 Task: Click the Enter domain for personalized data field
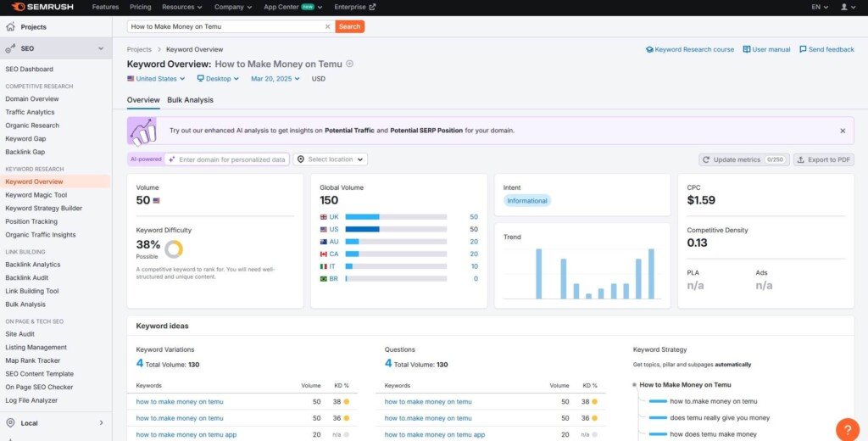point(227,159)
